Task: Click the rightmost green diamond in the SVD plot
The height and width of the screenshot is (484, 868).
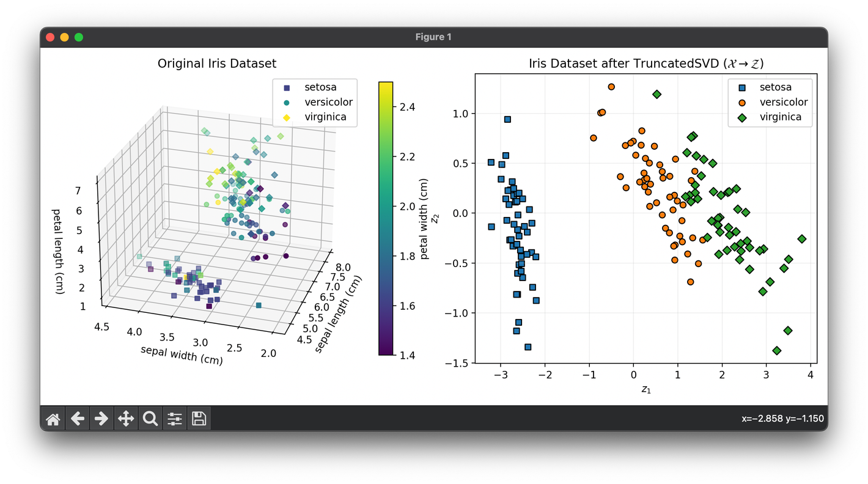Action: point(802,239)
